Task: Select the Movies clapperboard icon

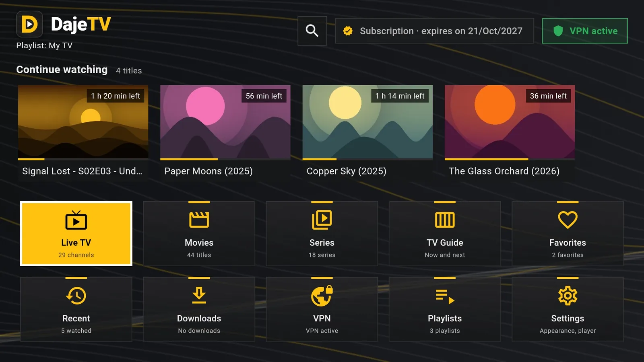Action: pyautogui.click(x=199, y=220)
